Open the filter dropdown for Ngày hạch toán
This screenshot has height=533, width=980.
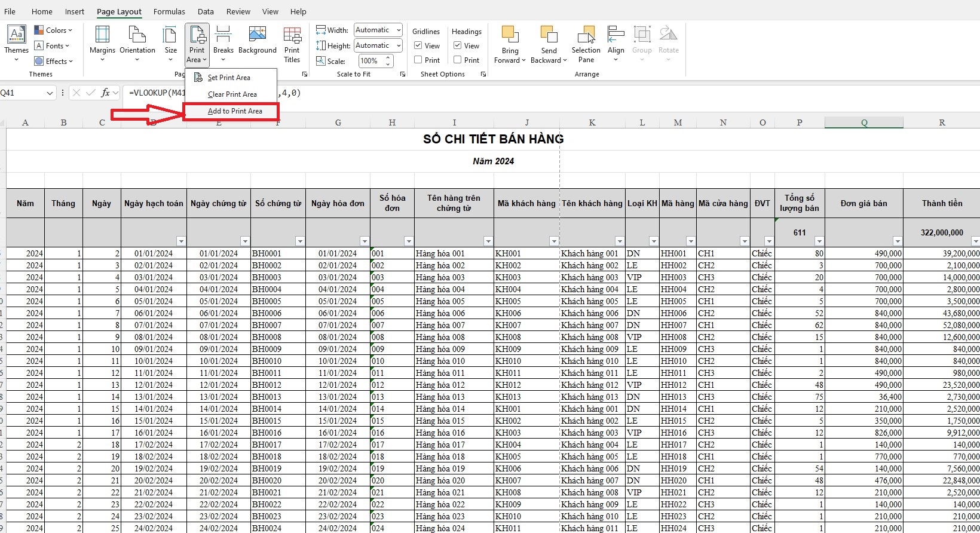[x=181, y=241]
